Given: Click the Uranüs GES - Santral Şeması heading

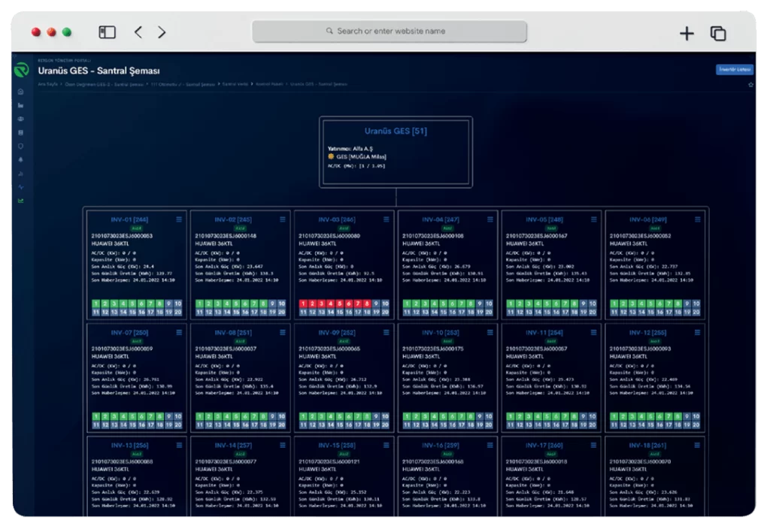Looking at the screenshot, I should click(99, 71).
